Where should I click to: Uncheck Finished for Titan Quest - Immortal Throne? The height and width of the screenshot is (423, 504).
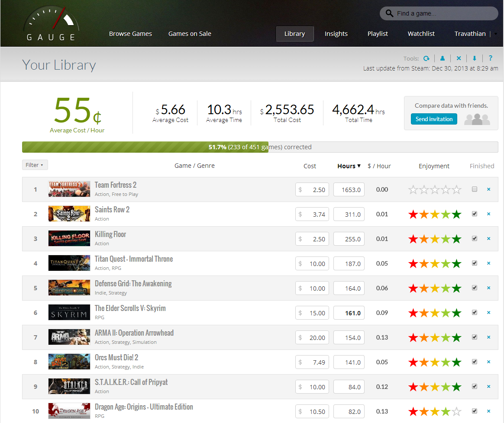click(x=475, y=263)
